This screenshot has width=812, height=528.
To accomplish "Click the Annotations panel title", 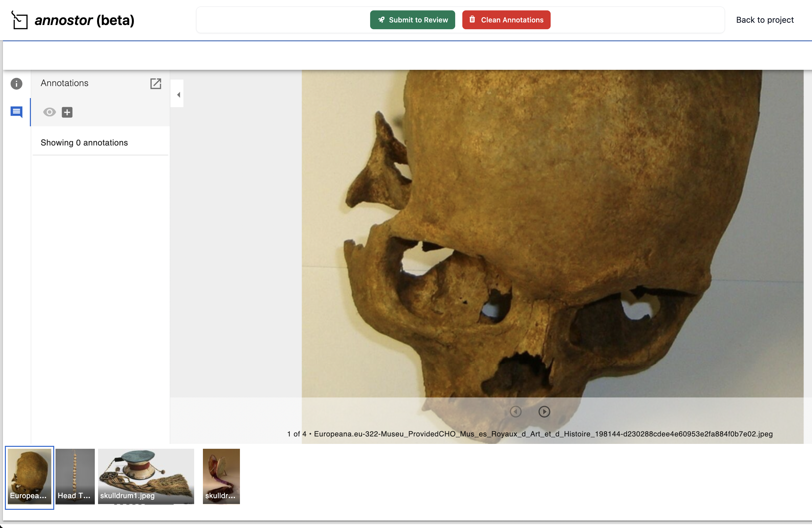I will (x=65, y=83).
